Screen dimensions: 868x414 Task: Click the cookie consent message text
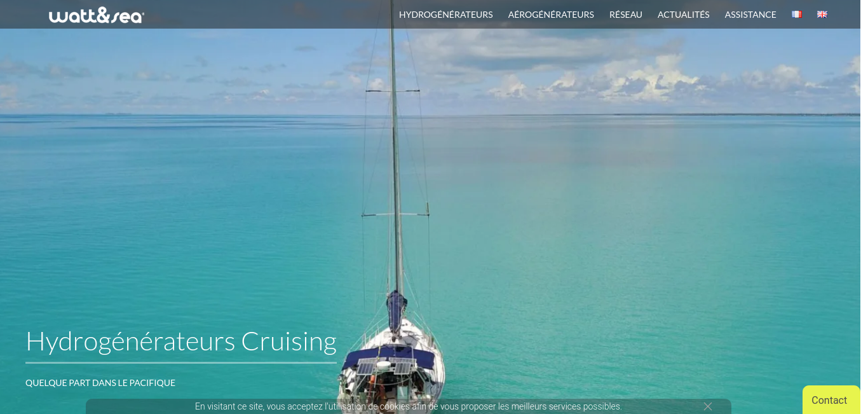[408, 406]
